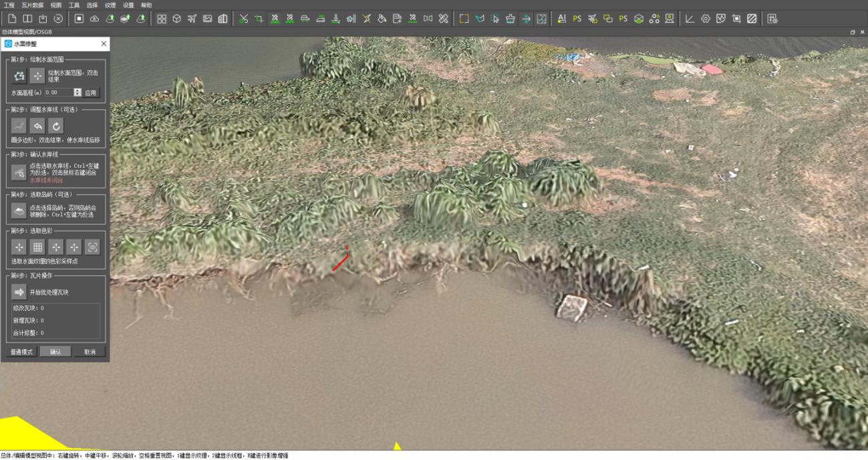
Task: Click the first PS toolbar icon
Action: tap(577, 19)
